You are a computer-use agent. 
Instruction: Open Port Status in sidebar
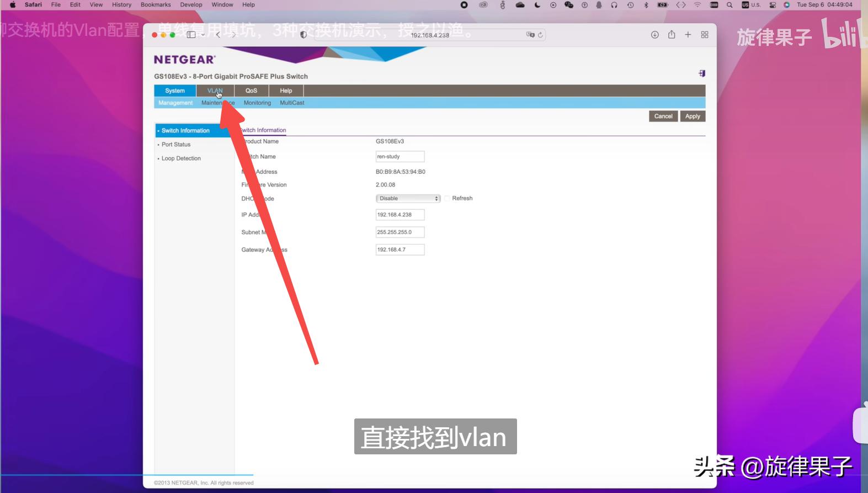click(x=175, y=145)
